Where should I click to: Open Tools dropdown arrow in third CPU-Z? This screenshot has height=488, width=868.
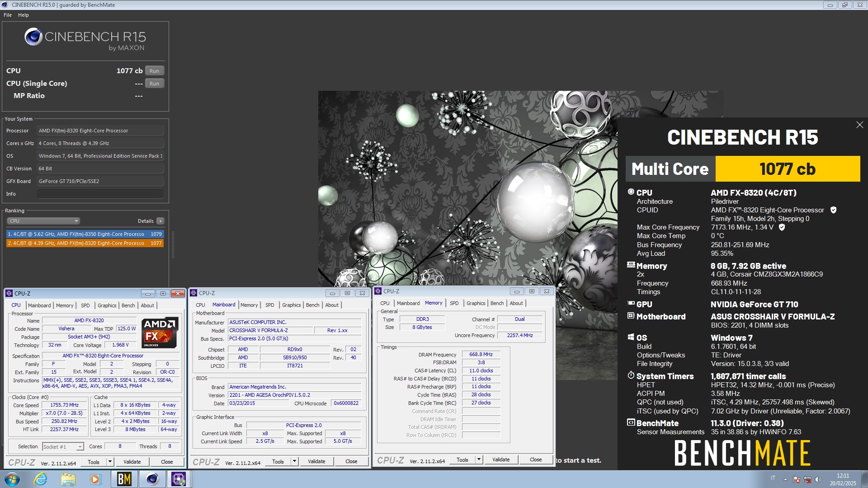[x=479, y=460]
